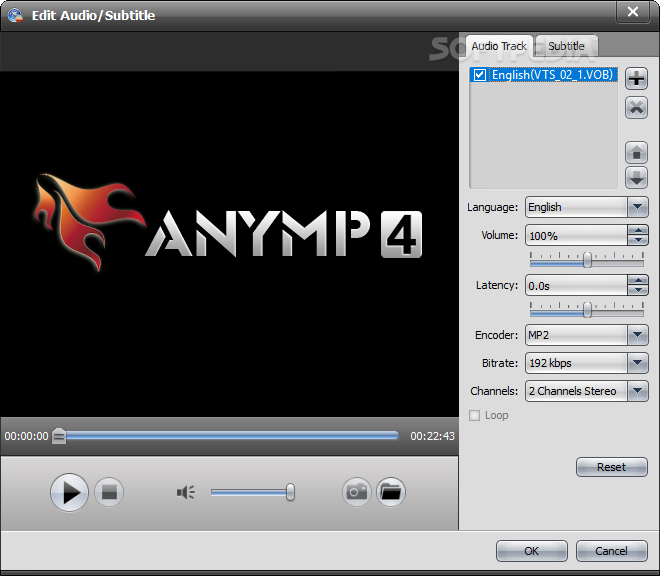The image size is (660, 576).
Task: Confirm with the OK button
Action: (x=532, y=551)
